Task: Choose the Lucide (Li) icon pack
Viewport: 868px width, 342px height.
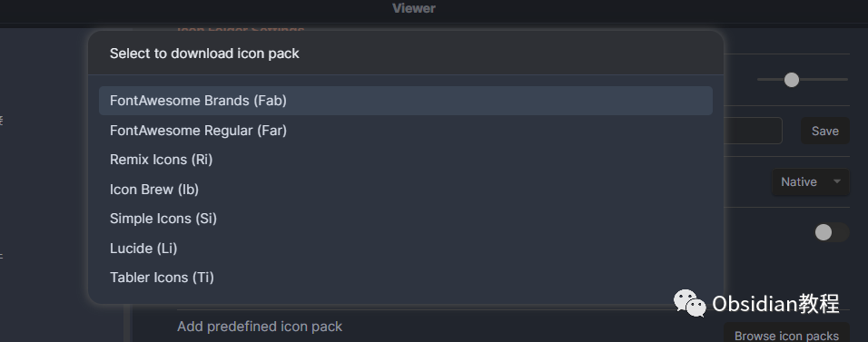Action: [x=405, y=248]
